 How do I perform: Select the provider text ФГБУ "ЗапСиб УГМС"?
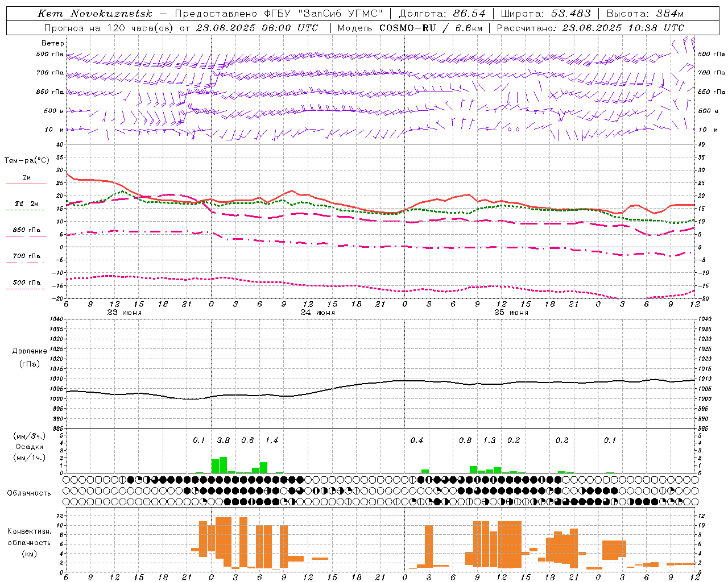click(x=324, y=14)
